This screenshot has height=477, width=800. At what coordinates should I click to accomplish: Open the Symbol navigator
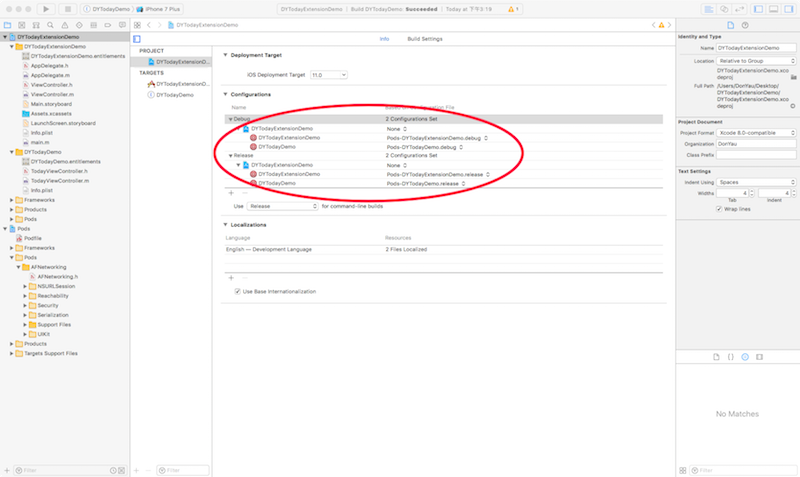pos(36,25)
